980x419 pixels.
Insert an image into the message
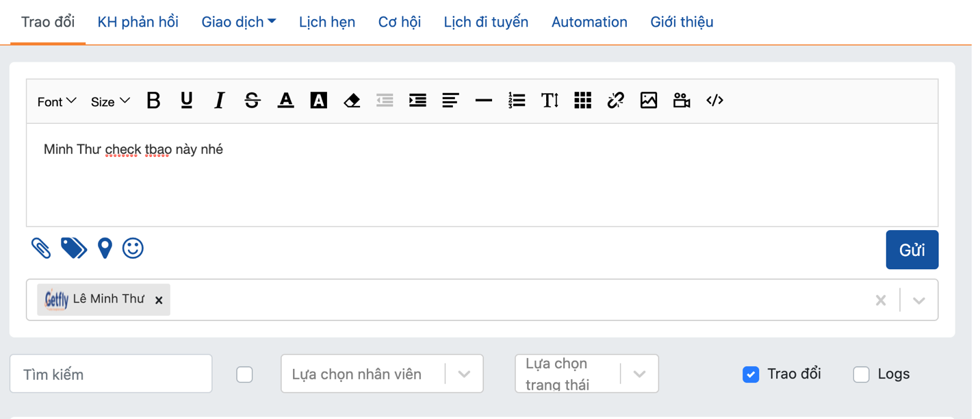pyautogui.click(x=648, y=101)
